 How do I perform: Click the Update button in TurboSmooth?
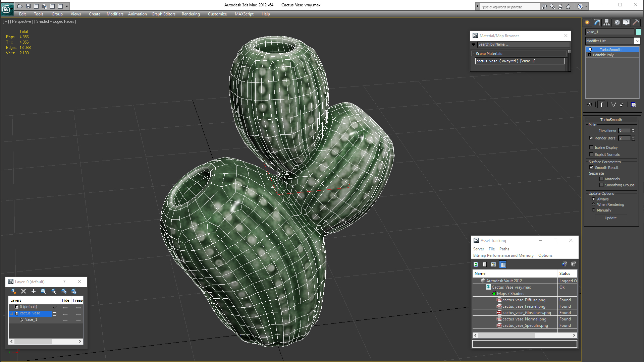[x=610, y=218]
